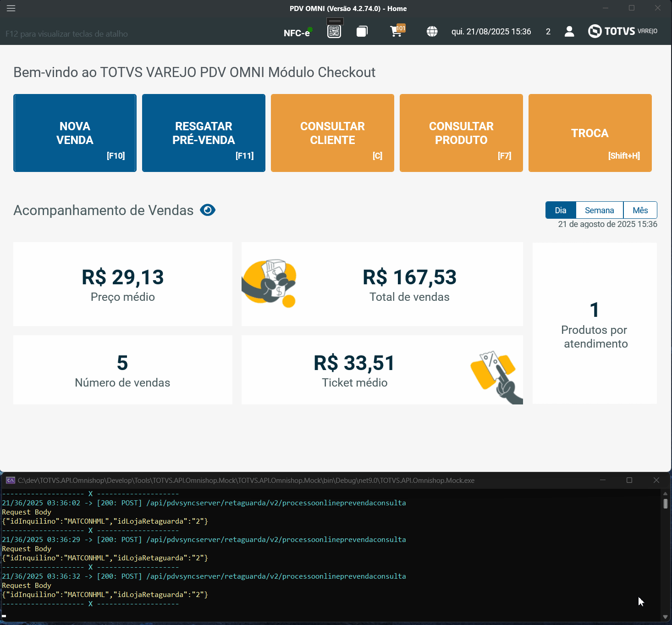The height and width of the screenshot is (625, 672).
Task: Click the TOTVS Varejo logo
Action: 622,31
